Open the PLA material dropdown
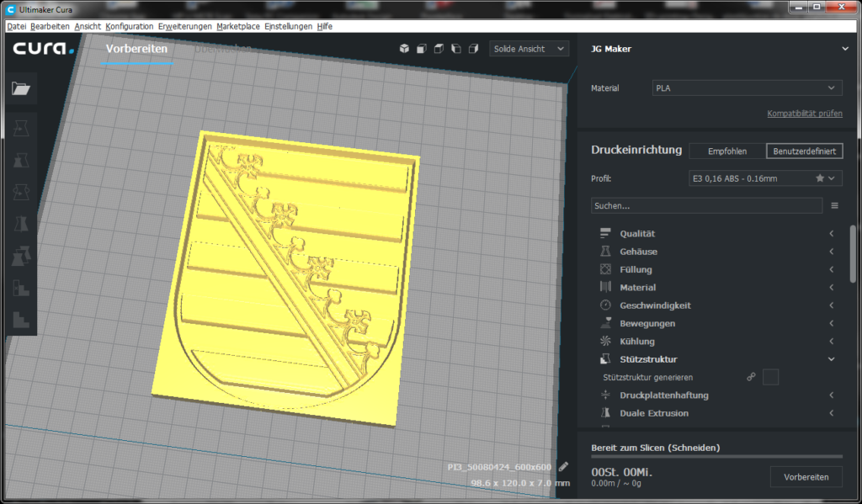Screen dimensions: 862x504 pyautogui.click(x=747, y=88)
